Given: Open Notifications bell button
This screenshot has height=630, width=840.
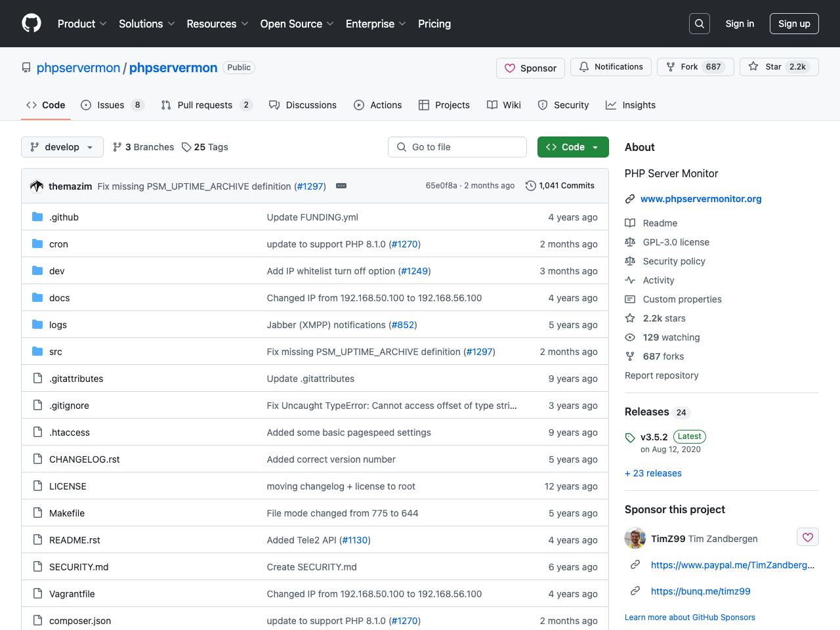Looking at the screenshot, I should 611,67.
